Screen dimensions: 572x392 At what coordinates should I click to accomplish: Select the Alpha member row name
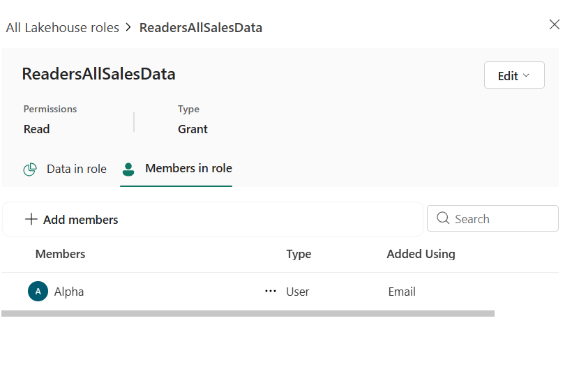[x=69, y=292]
